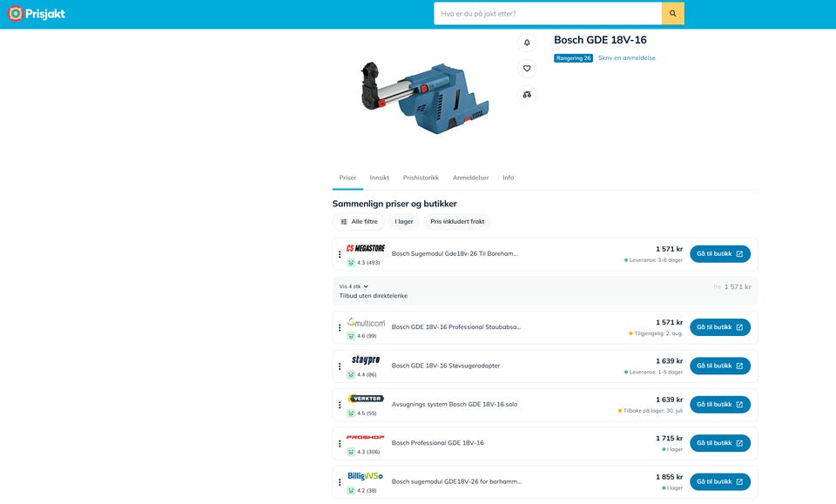Switch to the Anmeldelser tab
Viewport: 836px width, 504px height.
[471, 178]
